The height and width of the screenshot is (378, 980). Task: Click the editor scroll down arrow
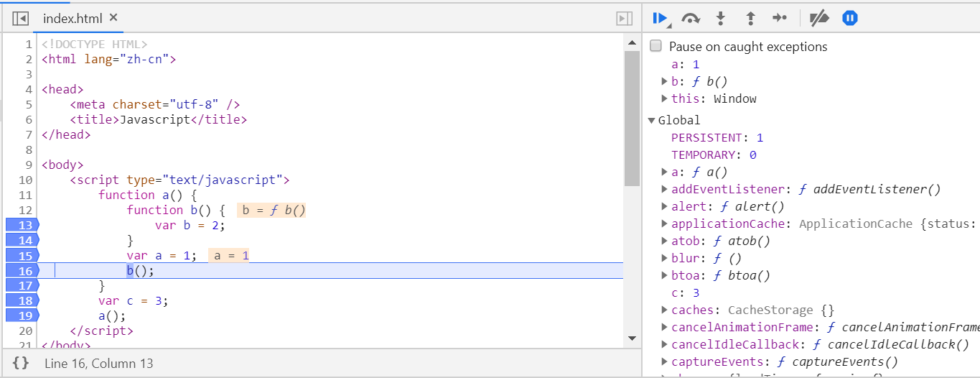click(632, 338)
